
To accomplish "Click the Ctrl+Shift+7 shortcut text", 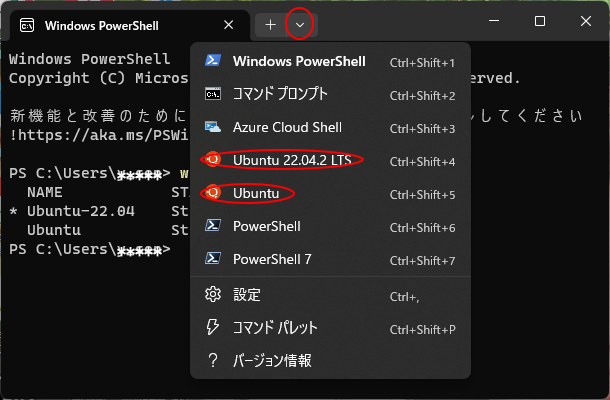I will coord(422,261).
